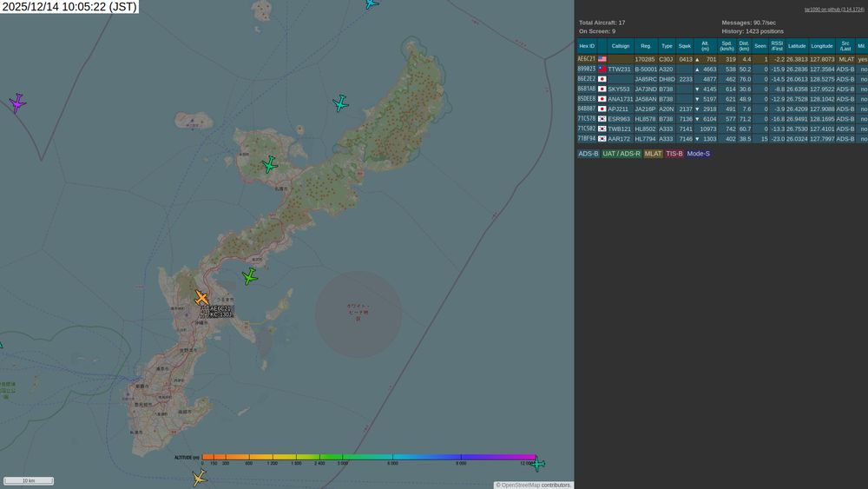The image size is (868, 489).
Task: Sort table by Sqwk column
Action: point(685,46)
